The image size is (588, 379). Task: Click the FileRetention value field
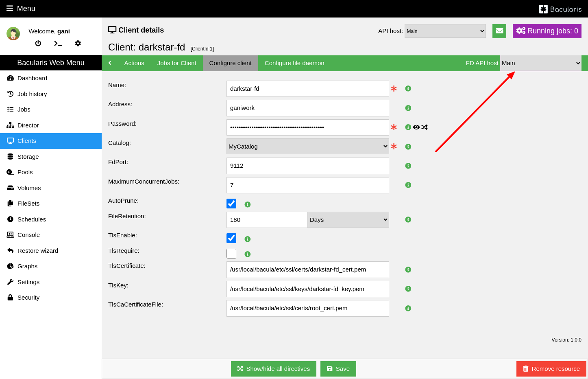pyautogui.click(x=267, y=220)
